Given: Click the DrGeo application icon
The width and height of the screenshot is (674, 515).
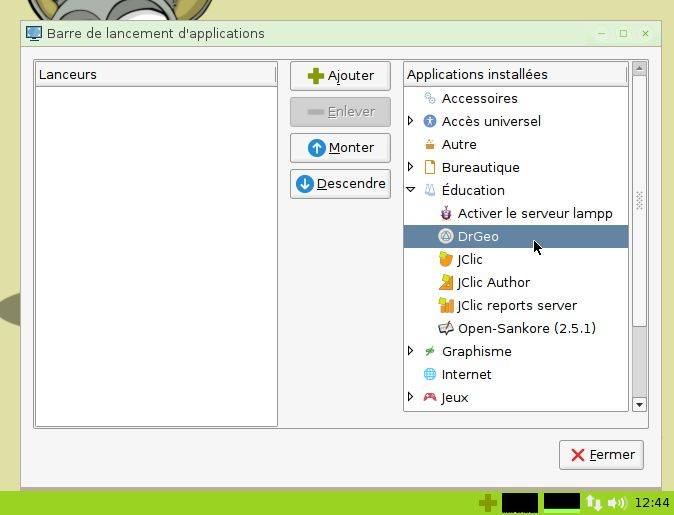Looking at the screenshot, I should (446, 236).
